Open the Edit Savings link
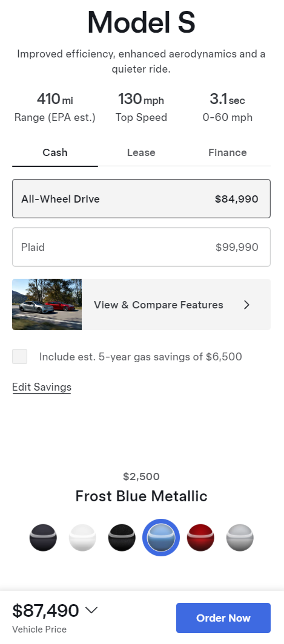 click(x=42, y=387)
